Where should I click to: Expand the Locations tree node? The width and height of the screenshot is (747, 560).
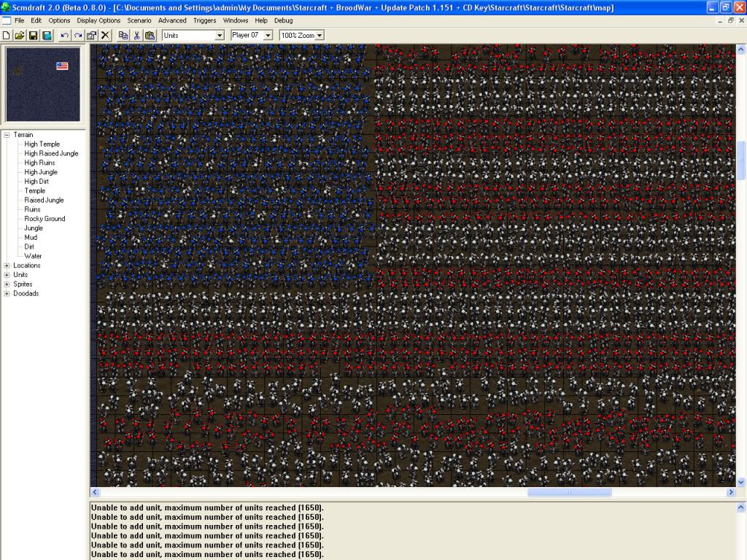(x=7, y=265)
